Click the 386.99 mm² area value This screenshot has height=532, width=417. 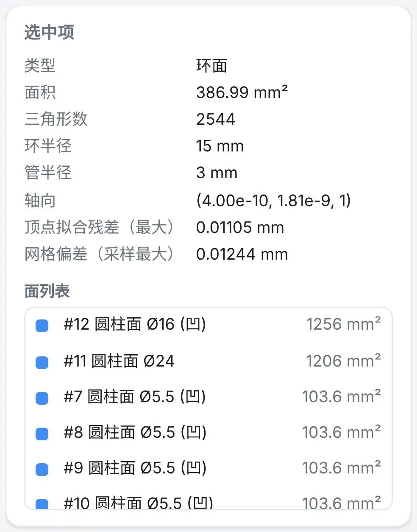[242, 92]
